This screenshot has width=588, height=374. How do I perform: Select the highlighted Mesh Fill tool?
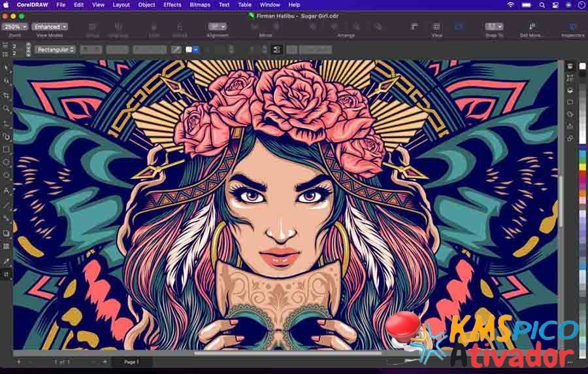click(7, 274)
